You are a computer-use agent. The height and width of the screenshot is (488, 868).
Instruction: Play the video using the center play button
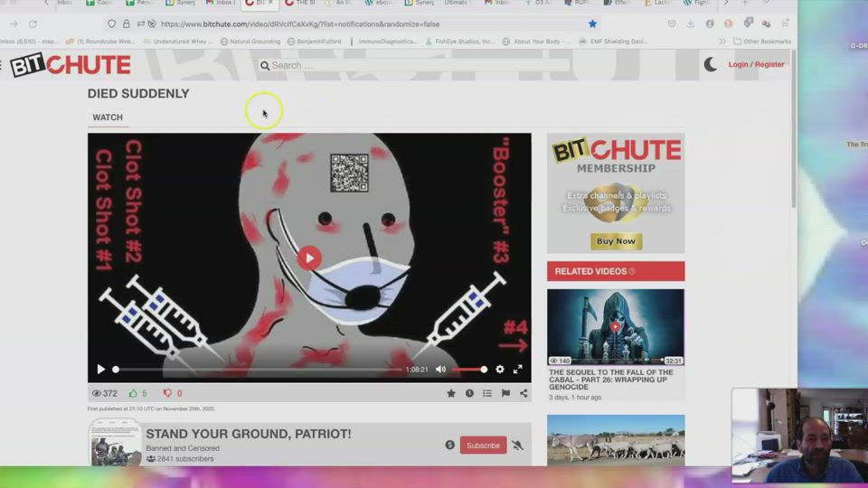click(x=309, y=258)
